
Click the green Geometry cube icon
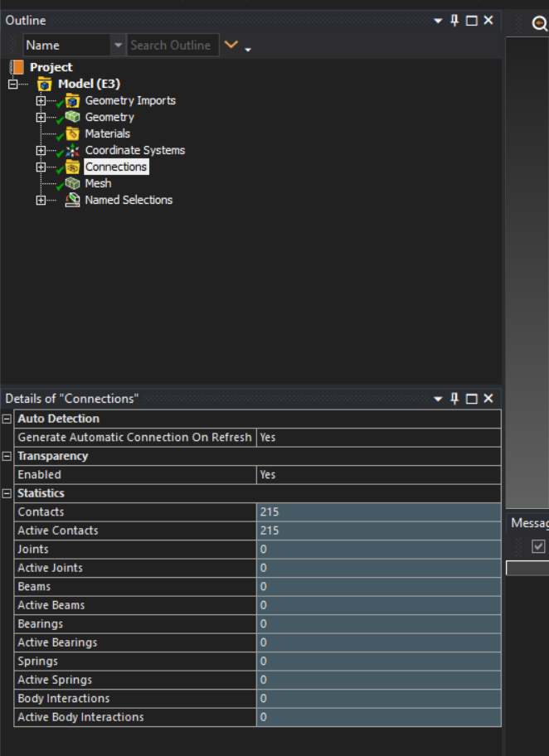(x=73, y=117)
